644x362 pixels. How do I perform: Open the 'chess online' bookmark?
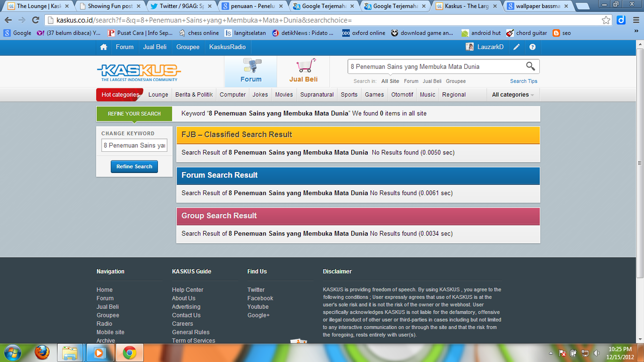(x=199, y=33)
